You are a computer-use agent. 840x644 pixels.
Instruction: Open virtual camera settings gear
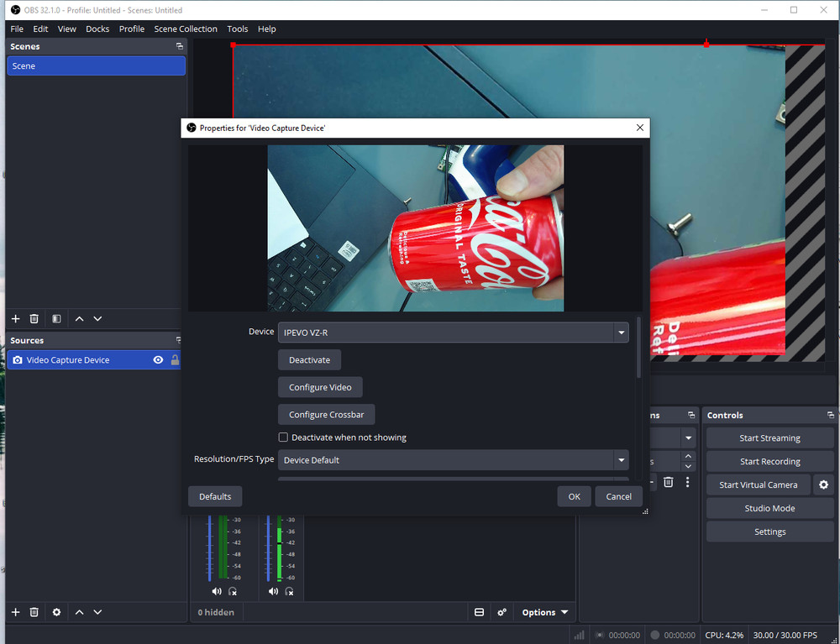point(823,485)
